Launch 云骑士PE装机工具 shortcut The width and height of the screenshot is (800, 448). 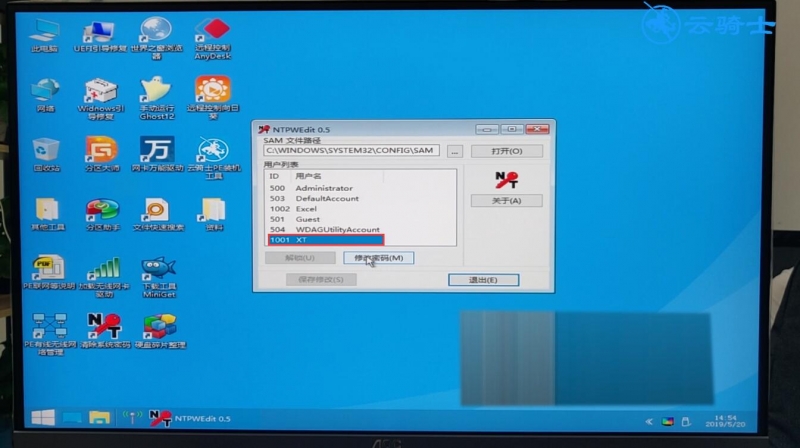[214, 157]
